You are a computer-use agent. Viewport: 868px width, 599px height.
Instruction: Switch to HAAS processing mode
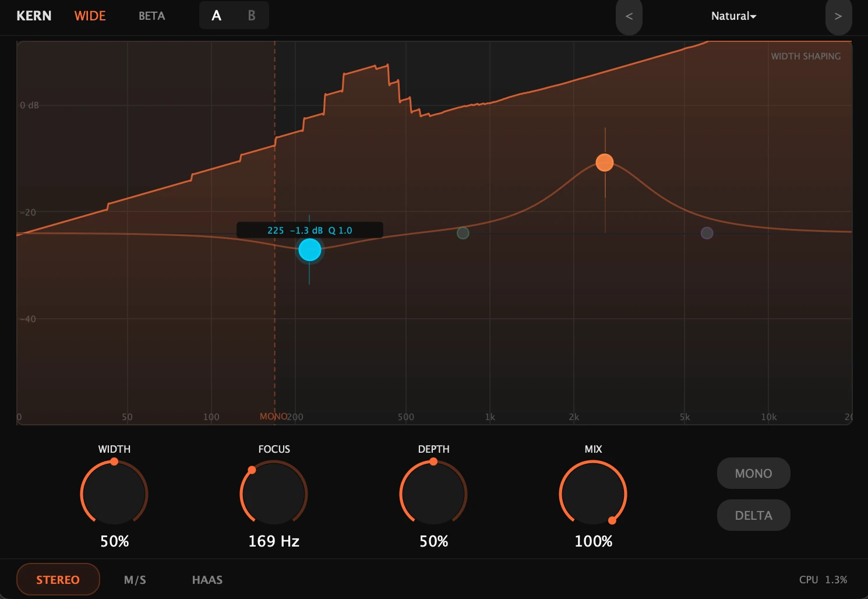pos(207,579)
